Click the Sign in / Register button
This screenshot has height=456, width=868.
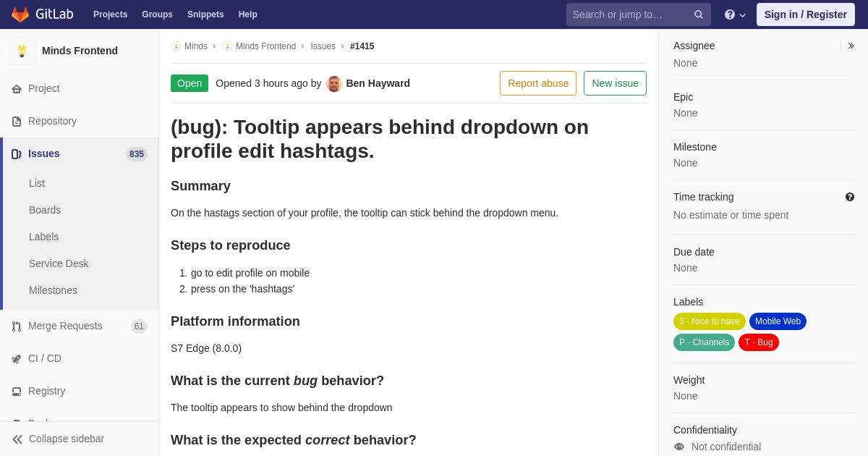pos(806,14)
